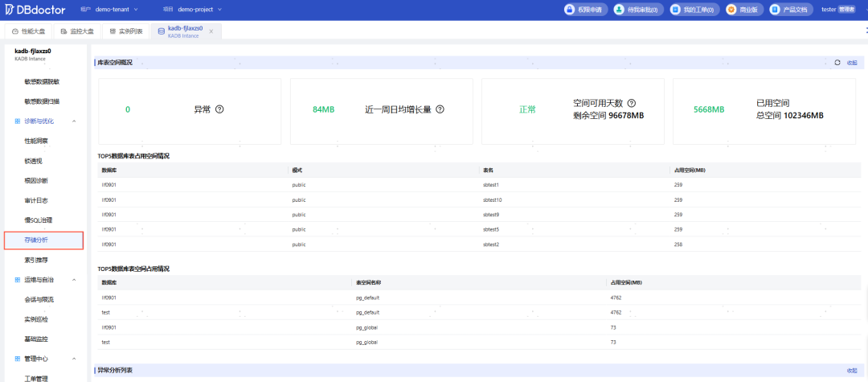This screenshot has height=382, width=868.
Task: Open 我的工单 my tickets
Action: click(694, 10)
